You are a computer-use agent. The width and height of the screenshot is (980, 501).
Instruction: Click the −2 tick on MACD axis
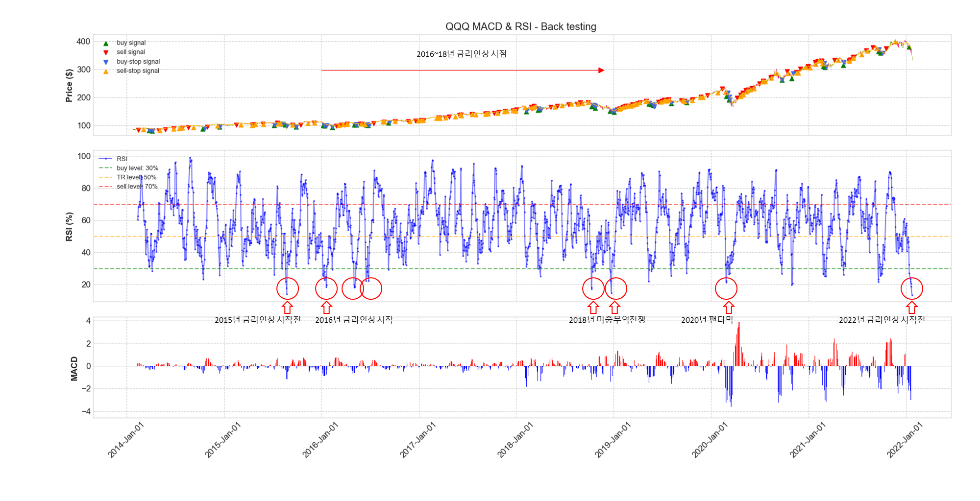point(86,389)
